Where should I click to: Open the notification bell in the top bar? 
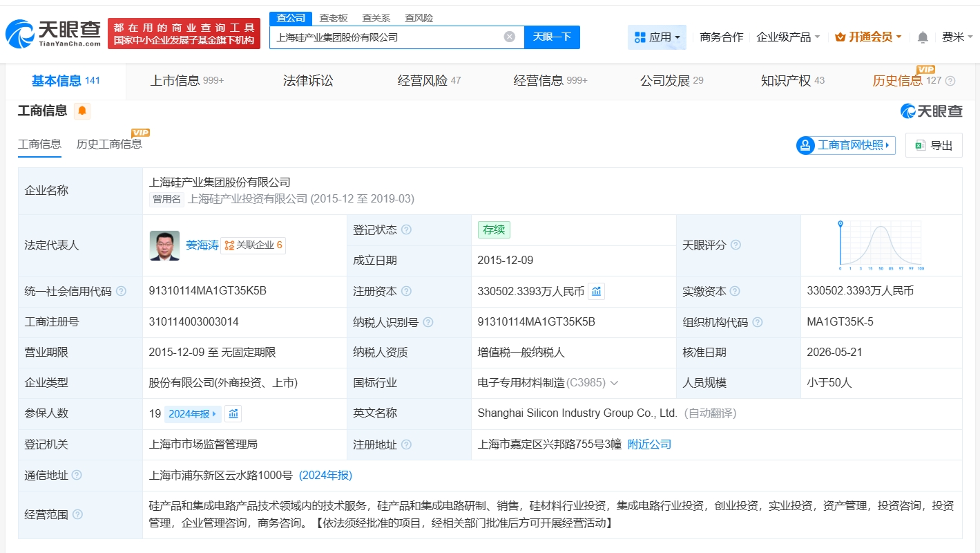[923, 37]
